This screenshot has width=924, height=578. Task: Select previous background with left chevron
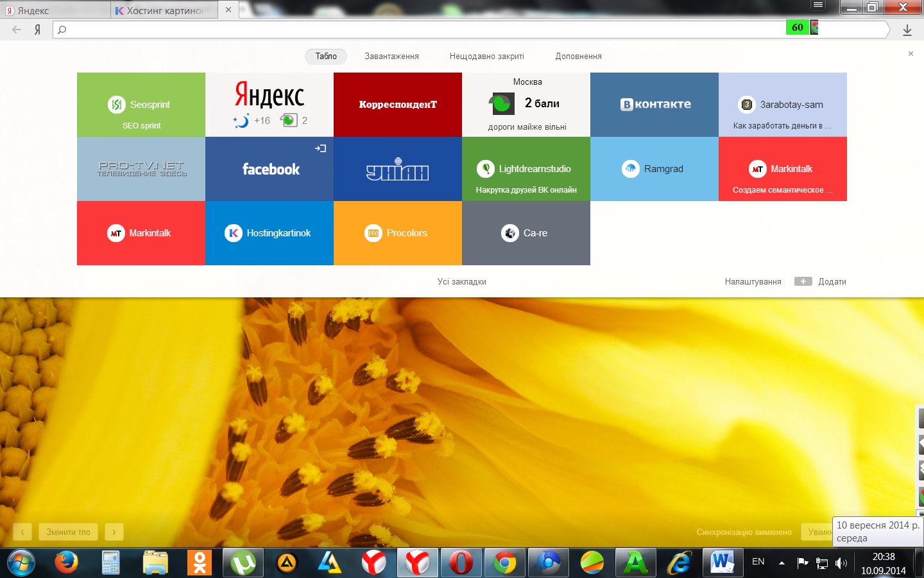(22, 532)
